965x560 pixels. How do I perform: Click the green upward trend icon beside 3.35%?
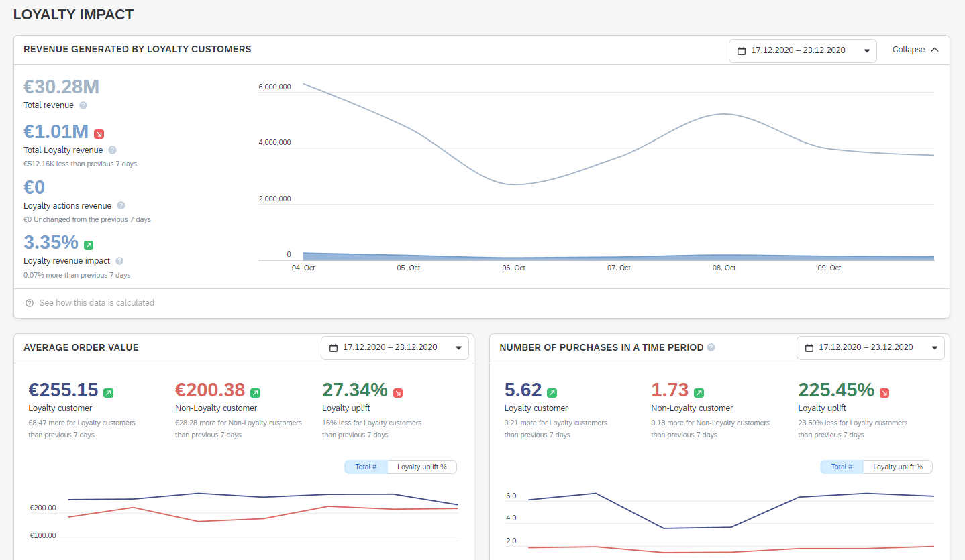88,245
